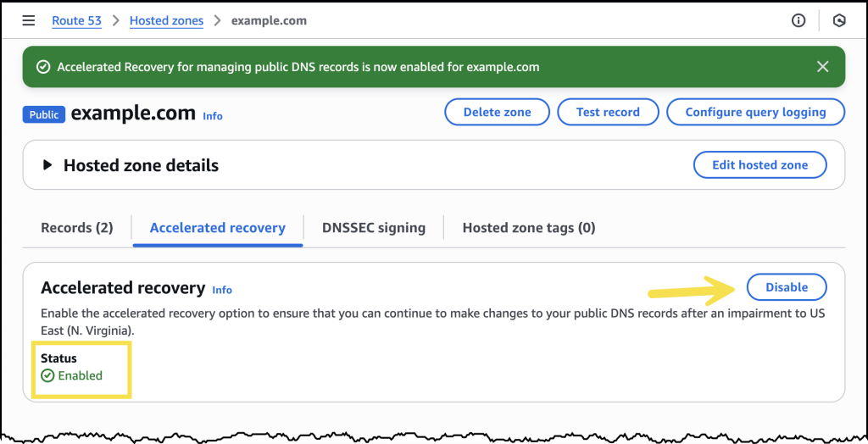Click the Delete zone button

pos(497,112)
